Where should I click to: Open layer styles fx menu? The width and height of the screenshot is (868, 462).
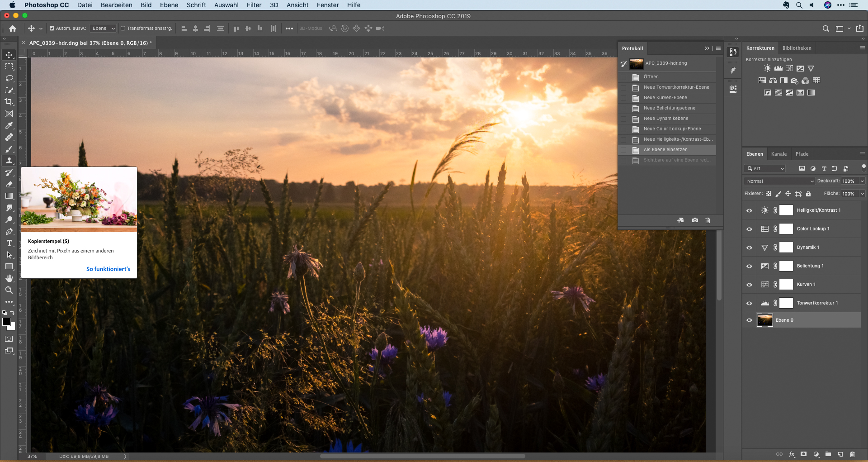(792, 454)
